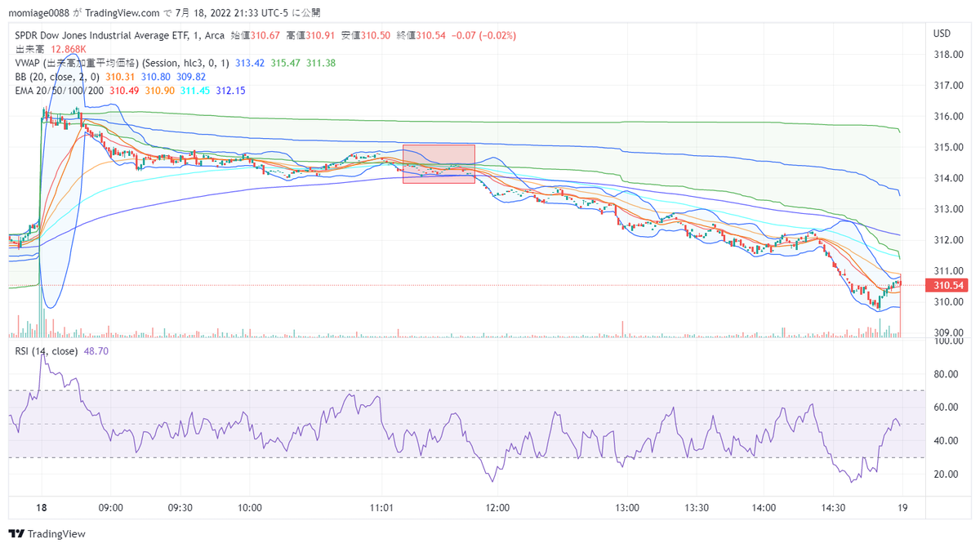Click the 14:30 time axis label
Viewport: 980px width, 548px height.
pyautogui.click(x=832, y=507)
